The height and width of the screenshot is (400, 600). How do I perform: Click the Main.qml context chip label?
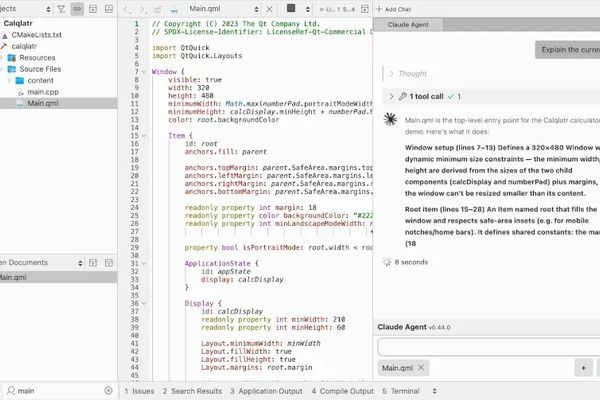point(397,368)
